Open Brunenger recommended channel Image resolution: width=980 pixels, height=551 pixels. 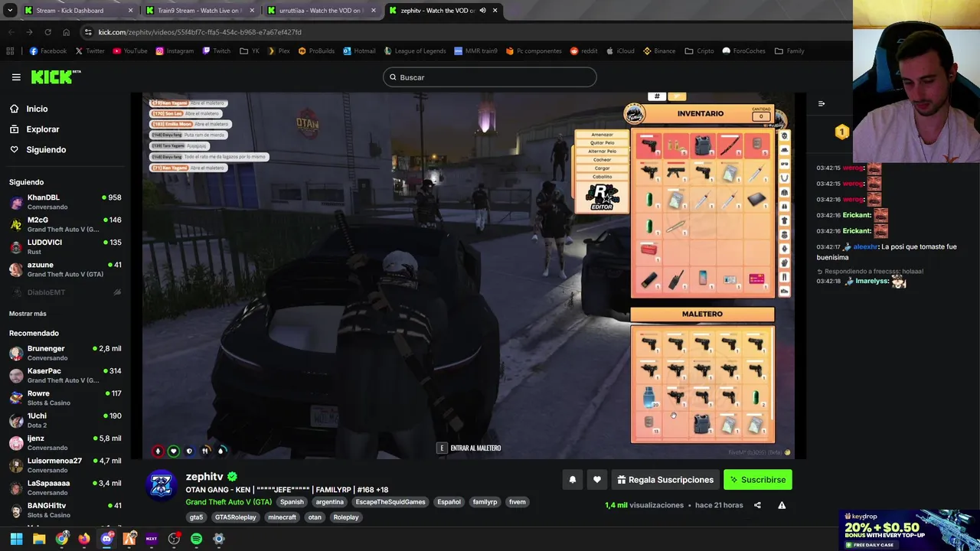click(x=65, y=353)
